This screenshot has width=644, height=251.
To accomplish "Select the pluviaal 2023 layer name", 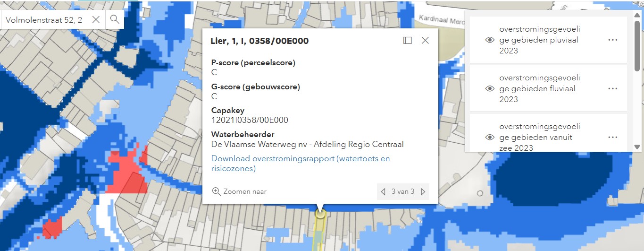I will coord(539,40).
